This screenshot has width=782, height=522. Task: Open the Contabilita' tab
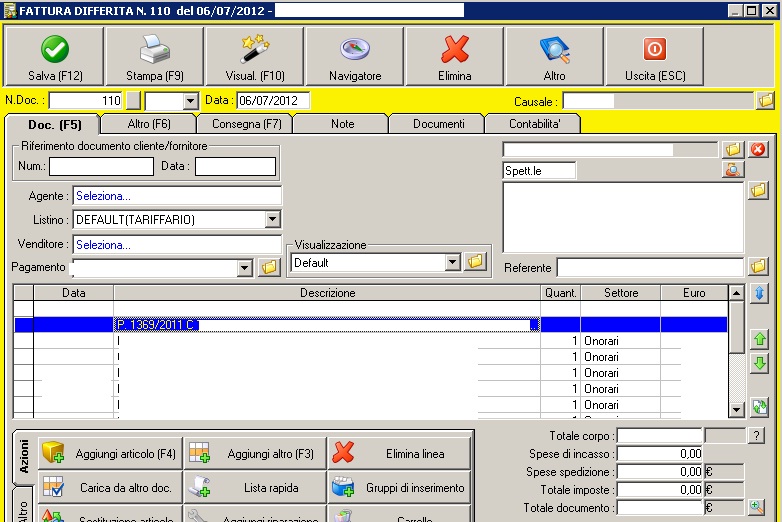[534, 124]
